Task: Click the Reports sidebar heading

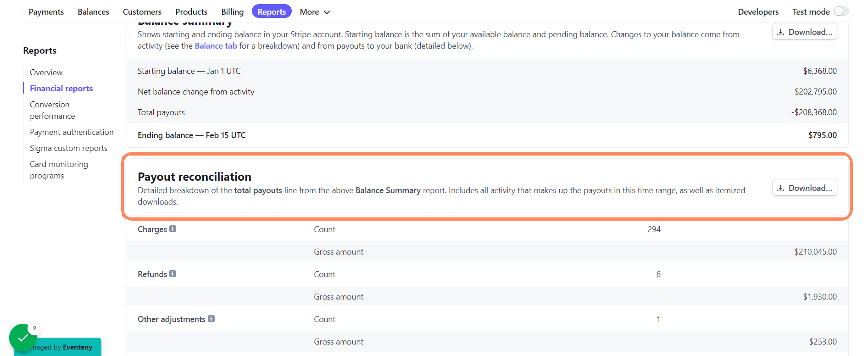Action: [x=40, y=50]
